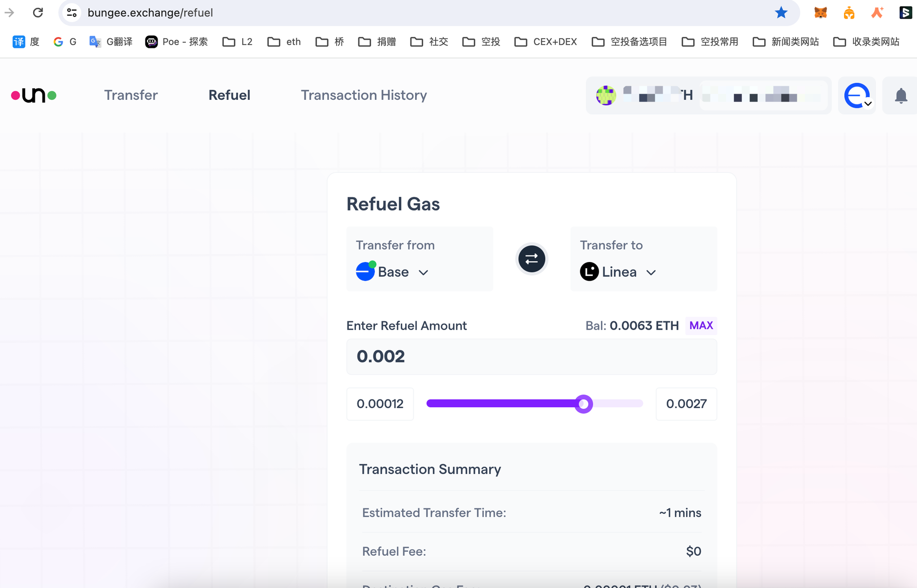Click the Bungee logo icon
917x588 pixels.
point(34,95)
